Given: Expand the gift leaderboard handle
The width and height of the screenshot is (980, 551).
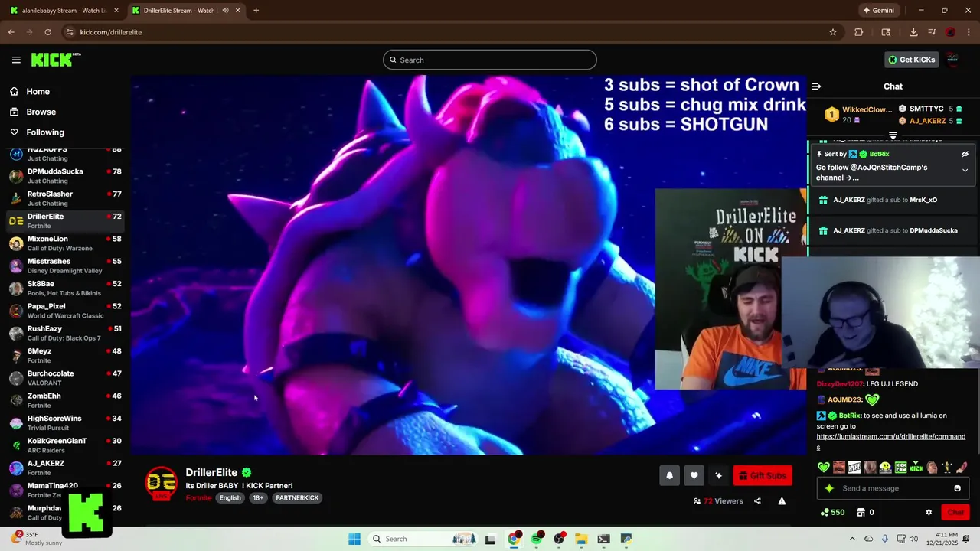Looking at the screenshot, I should 893,135.
